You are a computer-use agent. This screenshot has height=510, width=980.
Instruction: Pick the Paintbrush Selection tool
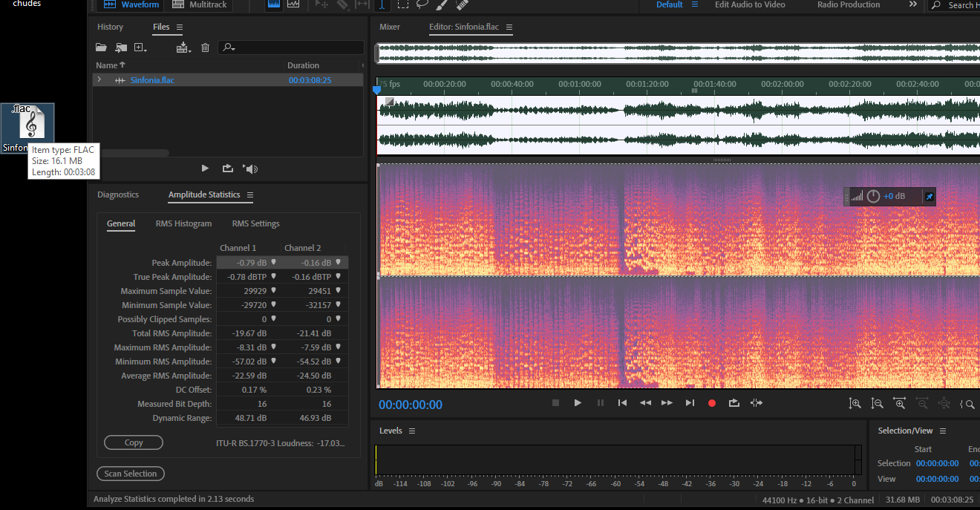[442, 4]
